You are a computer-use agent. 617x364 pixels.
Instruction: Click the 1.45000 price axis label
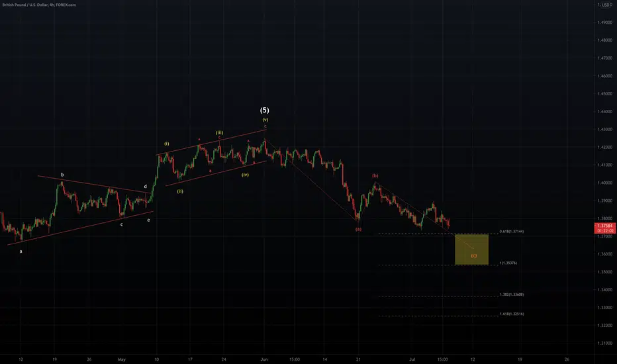(x=605, y=94)
